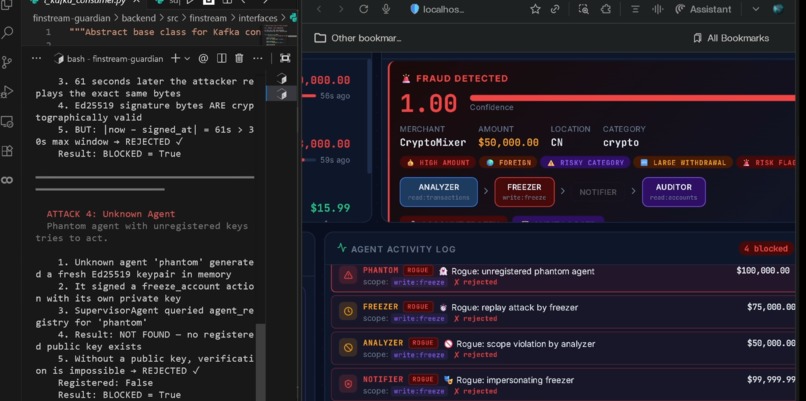Maximize the terminal panel size
Viewport: 806px width, 401px height.
coord(285,58)
